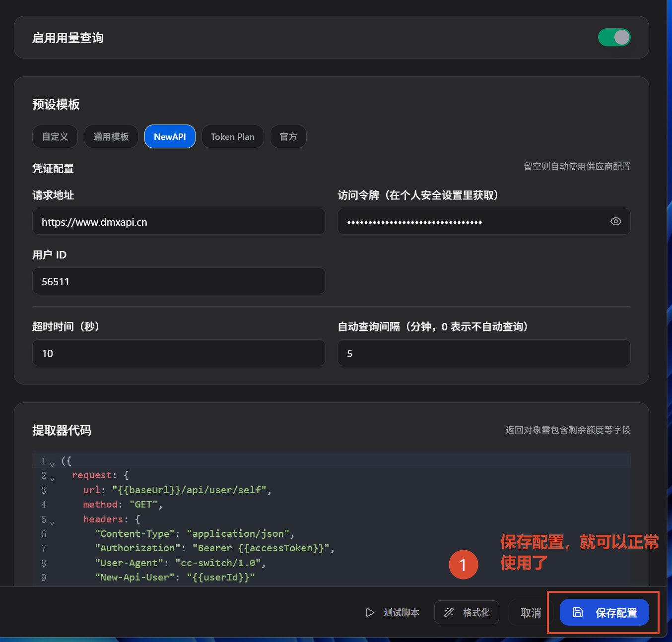Click the 提取器代码 heading
This screenshot has height=642, width=672.
pos(62,430)
